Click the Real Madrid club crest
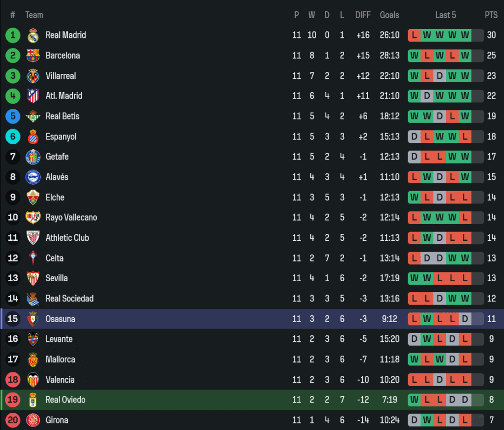Screen dimensions: 504x430 coord(33,35)
